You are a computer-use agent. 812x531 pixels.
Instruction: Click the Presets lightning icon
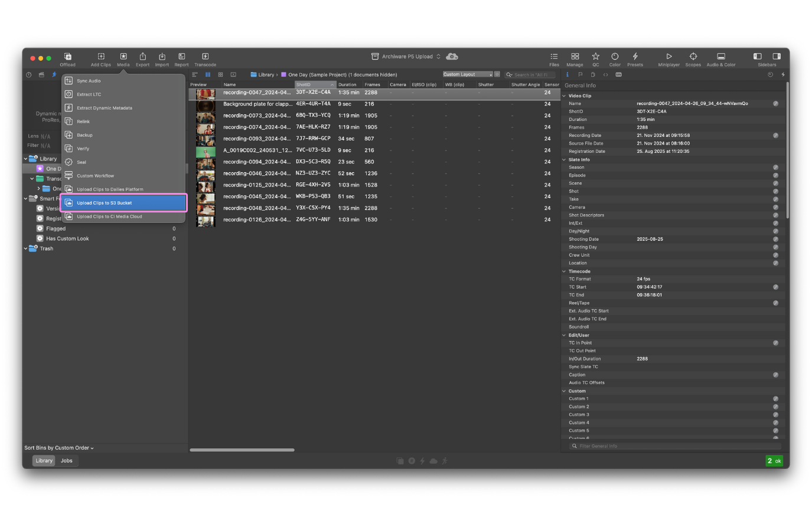(x=635, y=57)
